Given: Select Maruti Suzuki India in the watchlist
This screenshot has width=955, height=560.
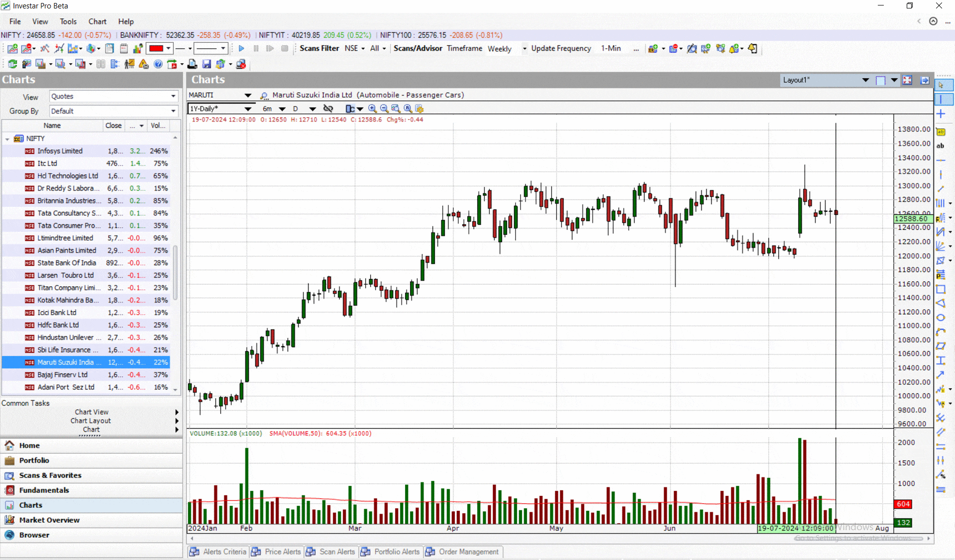Looking at the screenshot, I should point(67,362).
